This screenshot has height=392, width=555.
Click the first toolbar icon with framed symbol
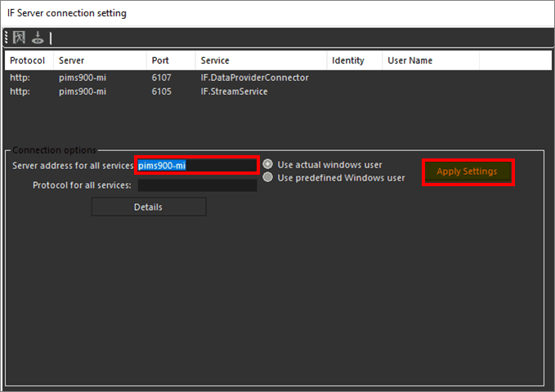19,37
